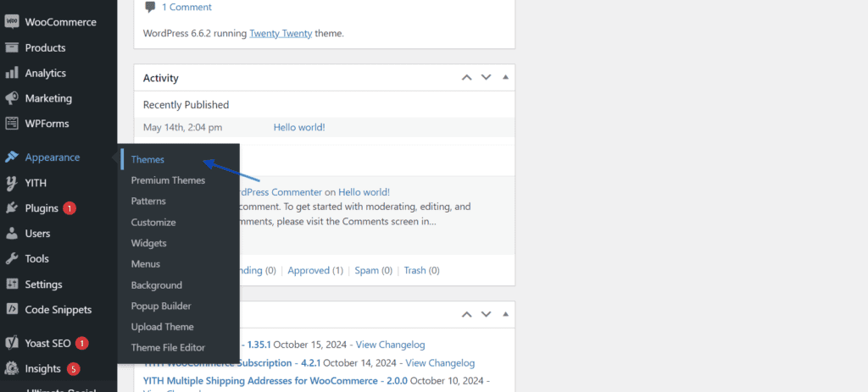Open WooCommerce menu label

click(x=61, y=22)
